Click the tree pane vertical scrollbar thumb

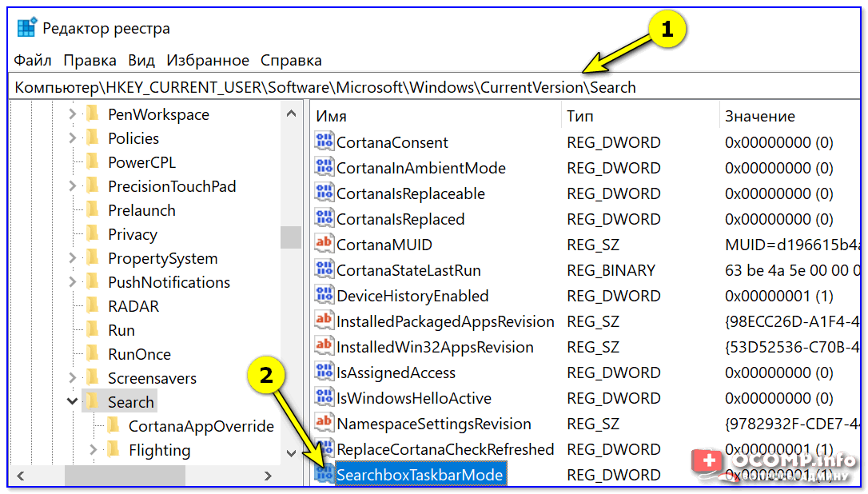(291, 237)
